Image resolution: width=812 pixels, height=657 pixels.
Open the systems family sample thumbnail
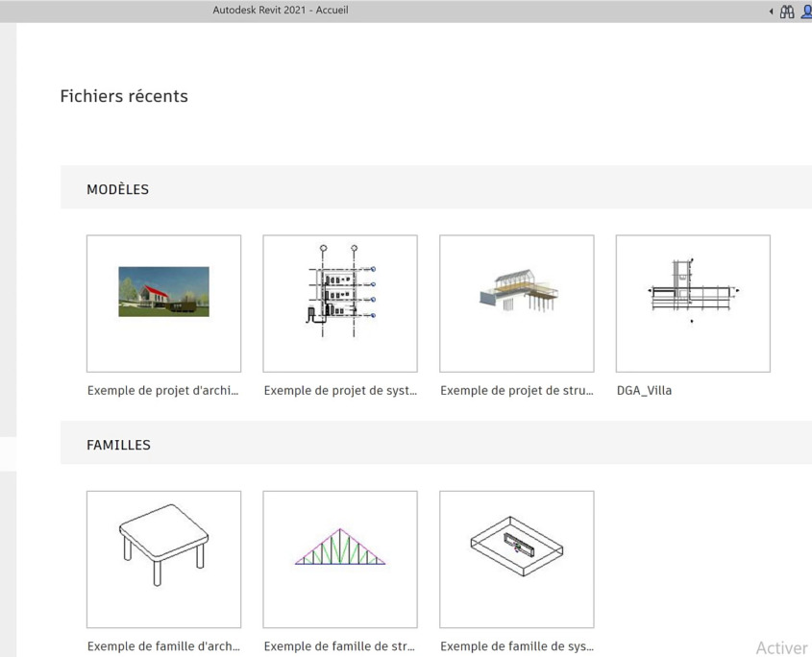pyautogui.click(x=517, y=559)
